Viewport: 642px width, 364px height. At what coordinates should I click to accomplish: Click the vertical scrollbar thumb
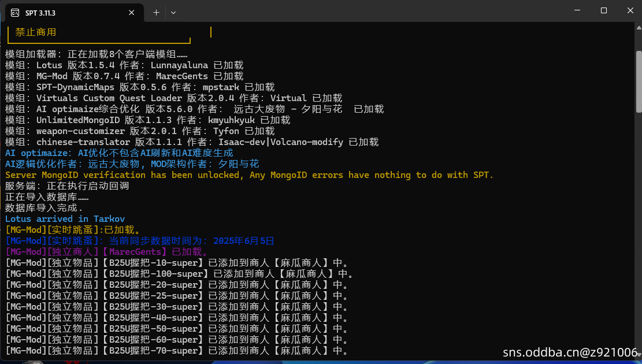(x=639, y=81)
